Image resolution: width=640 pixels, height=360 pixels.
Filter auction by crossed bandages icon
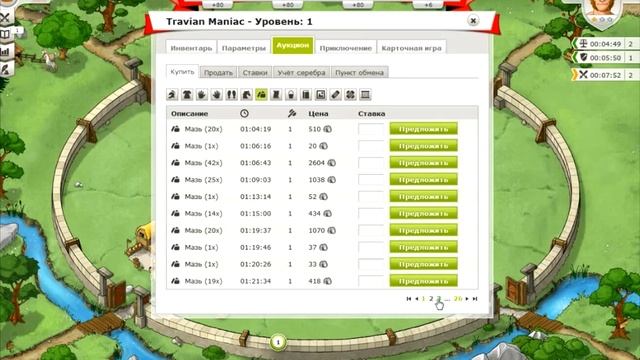click(350, 95)
